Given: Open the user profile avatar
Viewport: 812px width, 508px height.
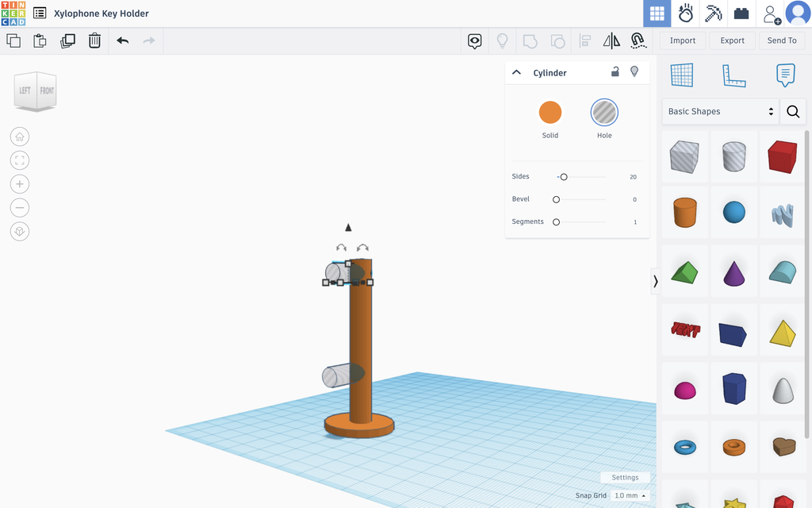Looking at the screenshot, I should pos(798,13).
